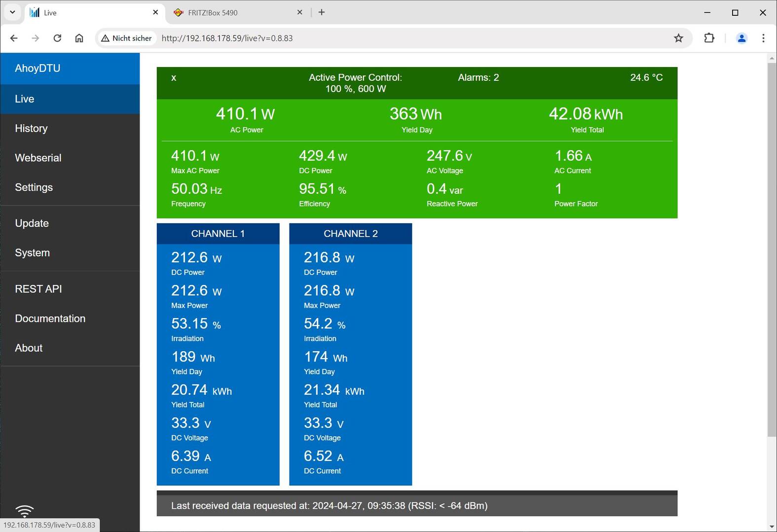
Task: Click the WiFi signal icon in sidebar
Action: [x=24, y=510]
